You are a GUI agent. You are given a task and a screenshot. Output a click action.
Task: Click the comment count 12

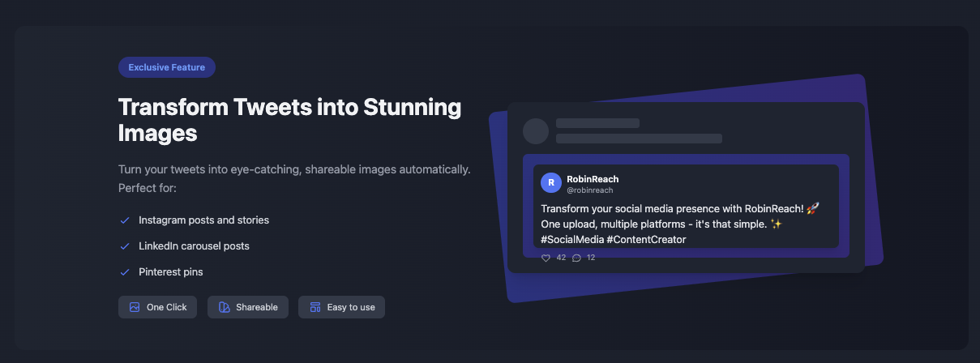[x=591, y=258]
